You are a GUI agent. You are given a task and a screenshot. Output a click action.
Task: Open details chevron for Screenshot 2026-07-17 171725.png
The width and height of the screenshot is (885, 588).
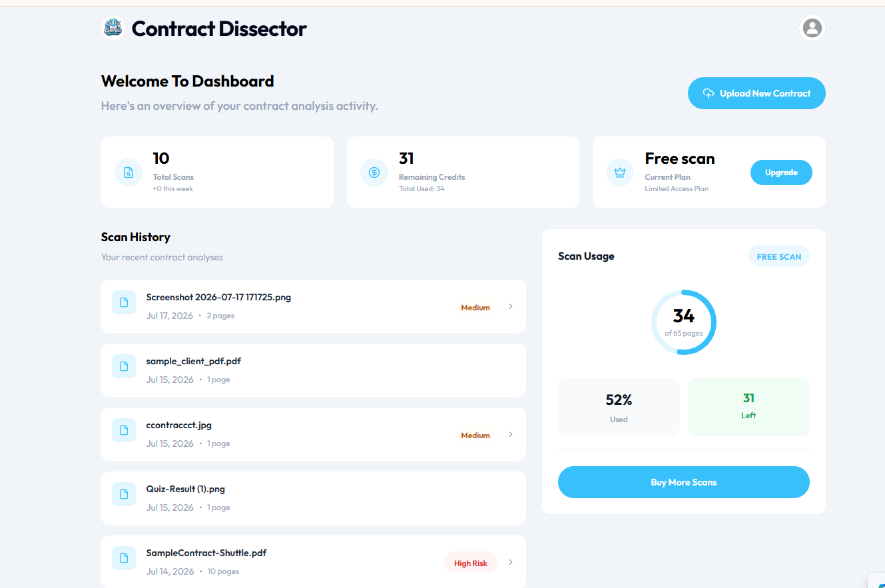coord(511,306)
